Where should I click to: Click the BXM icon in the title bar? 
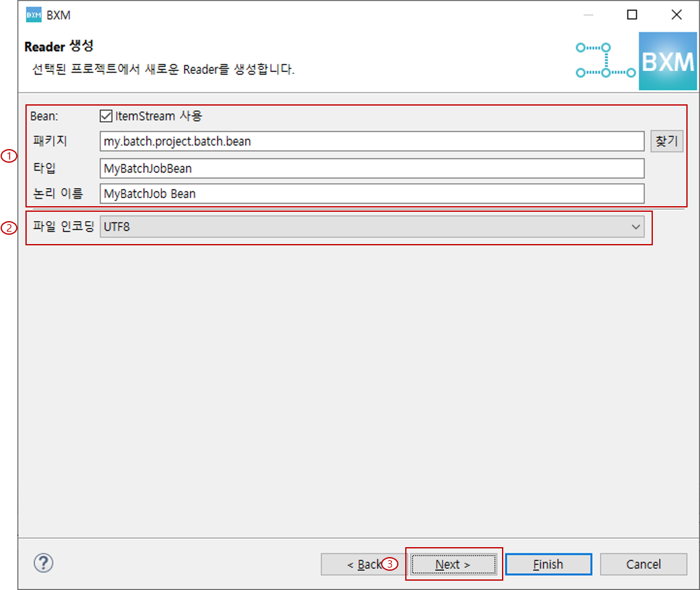pos(30,14)
